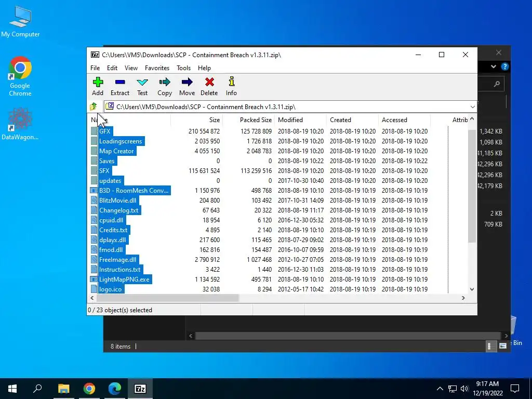This screenshot has height=399, width=532.
Task: Sort by the Modified column header
Action: point(301,120)
